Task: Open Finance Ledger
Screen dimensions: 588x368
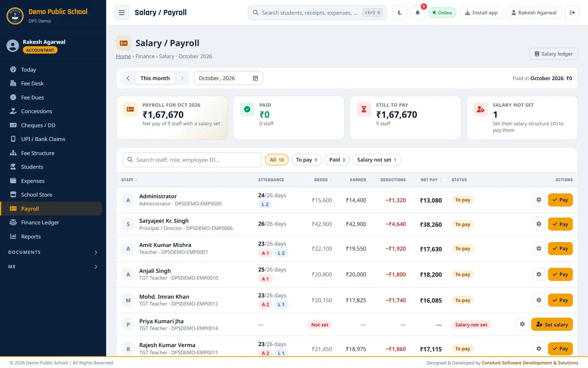Action: click(x=51, y=222)
